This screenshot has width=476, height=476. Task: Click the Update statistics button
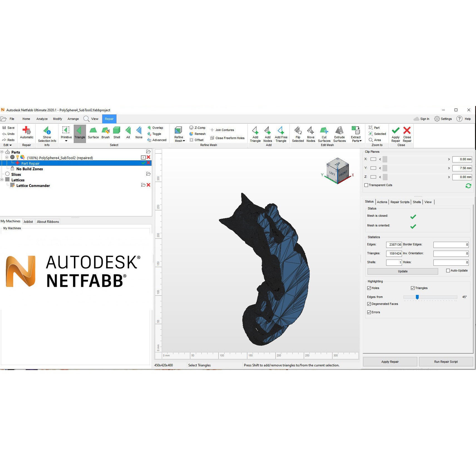pyautogui.click(x=403, y=271)
